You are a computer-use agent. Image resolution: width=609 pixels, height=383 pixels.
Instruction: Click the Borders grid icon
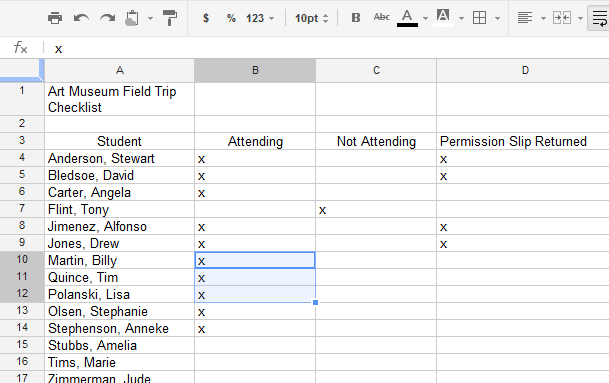pyautogui.click(x=479, y=18)
